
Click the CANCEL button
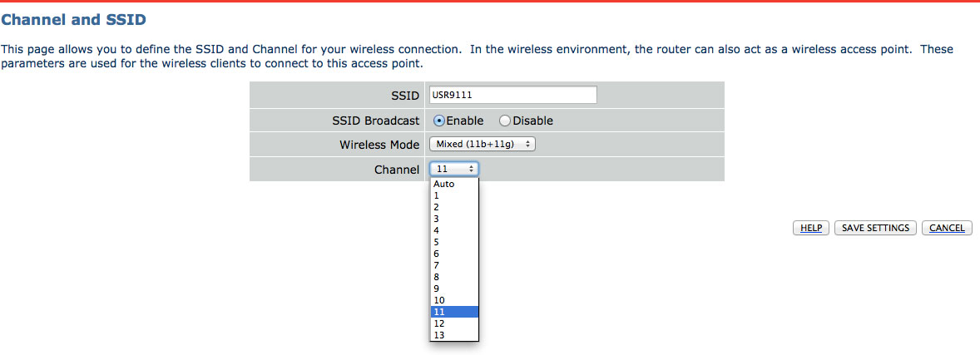pyautogui.click(x=947, y=228)
